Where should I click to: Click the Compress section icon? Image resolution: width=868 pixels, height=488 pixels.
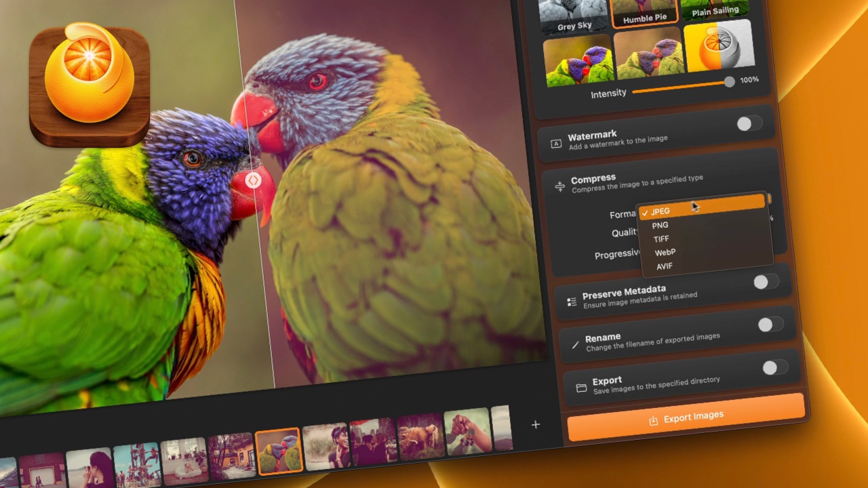560,186
